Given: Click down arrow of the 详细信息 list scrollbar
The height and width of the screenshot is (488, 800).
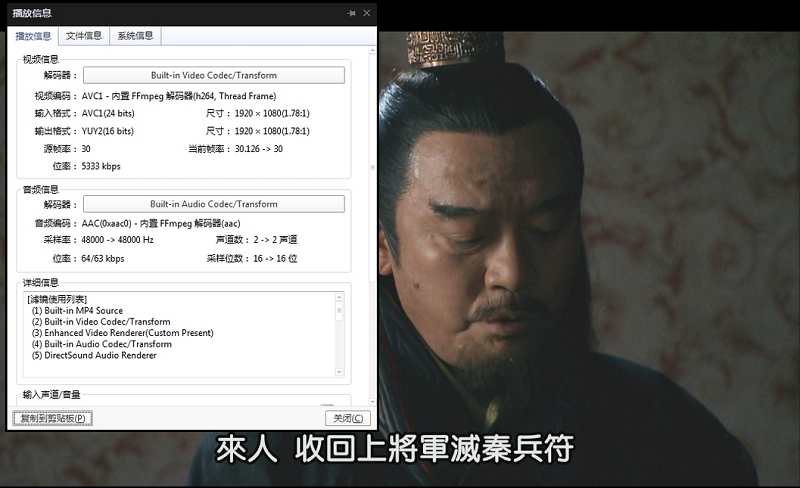Looking at the screenshot, I should pyautogui.click(x=339, y=372).
